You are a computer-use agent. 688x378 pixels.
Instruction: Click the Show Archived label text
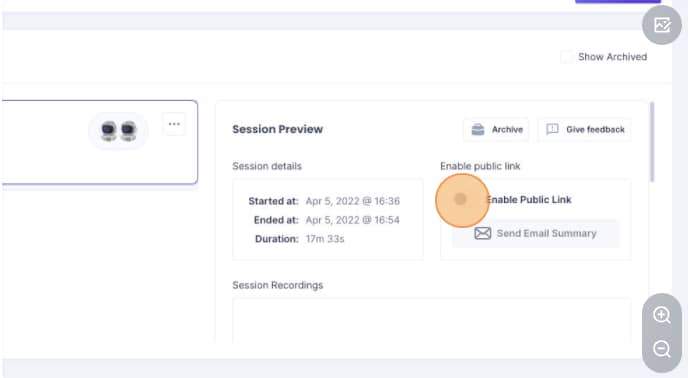612,57
